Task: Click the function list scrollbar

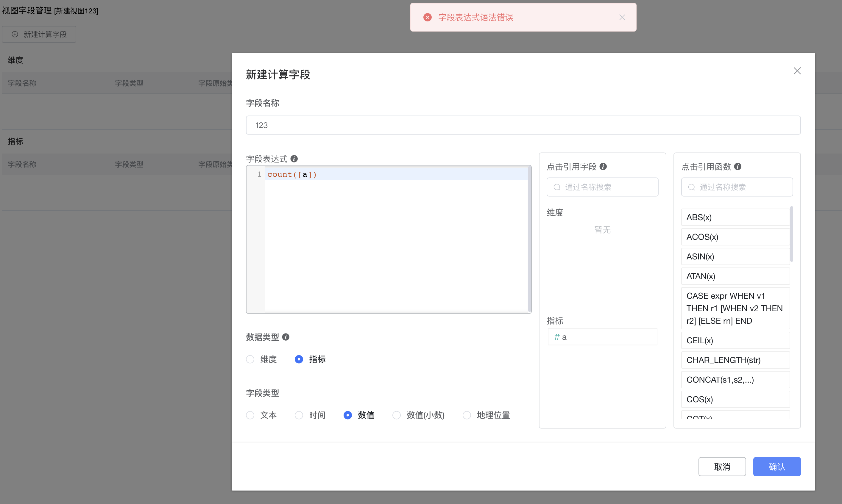Action: [x=792, y=234]
